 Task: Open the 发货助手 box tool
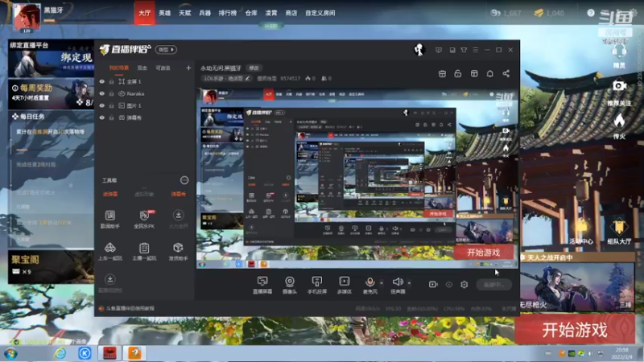(178, 251)
